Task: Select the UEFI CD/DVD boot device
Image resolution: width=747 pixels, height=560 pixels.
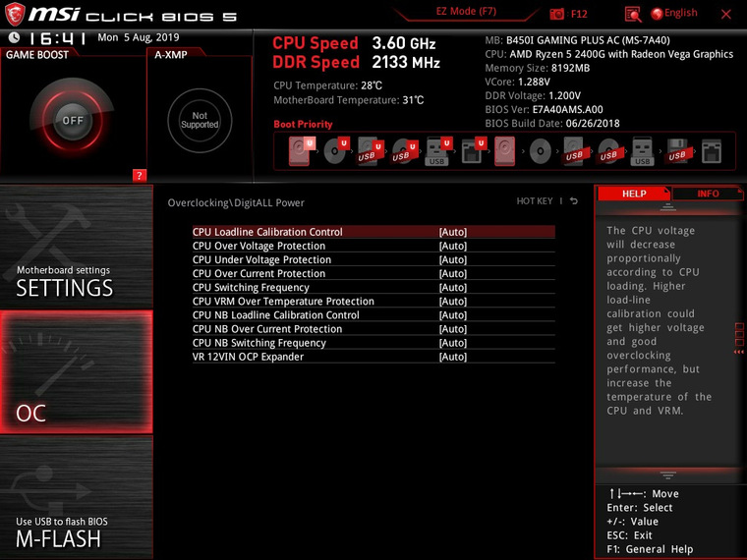Action: [336, 151]
